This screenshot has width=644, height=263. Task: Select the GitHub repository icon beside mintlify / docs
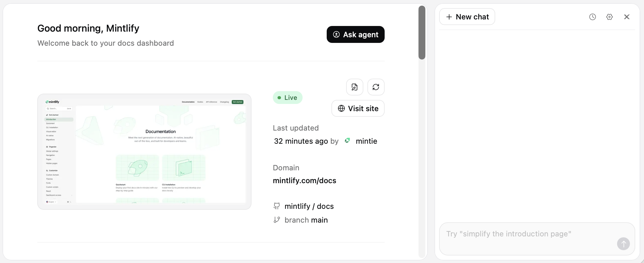[x=277, y=206]
